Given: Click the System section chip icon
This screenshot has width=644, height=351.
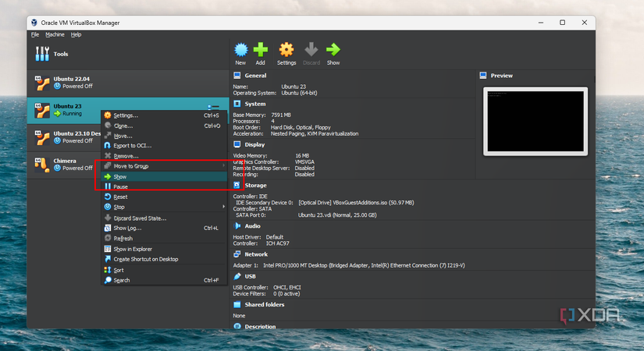Looking at the screenshot, I should [237, 104].
